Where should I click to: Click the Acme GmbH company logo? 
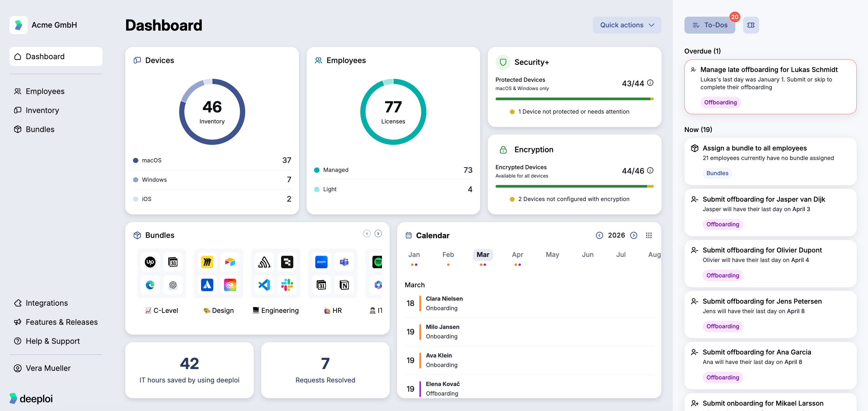point(18,25)
